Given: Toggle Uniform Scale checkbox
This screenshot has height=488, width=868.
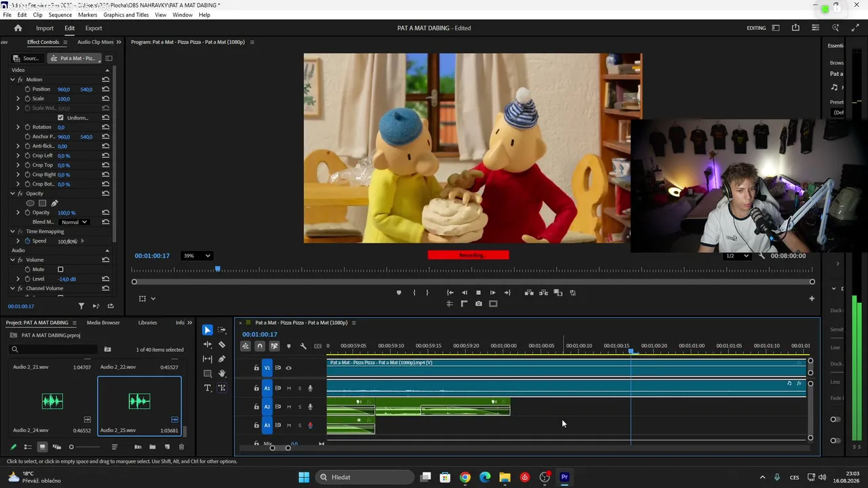Looking at the screenshot, I should [60, 117].
